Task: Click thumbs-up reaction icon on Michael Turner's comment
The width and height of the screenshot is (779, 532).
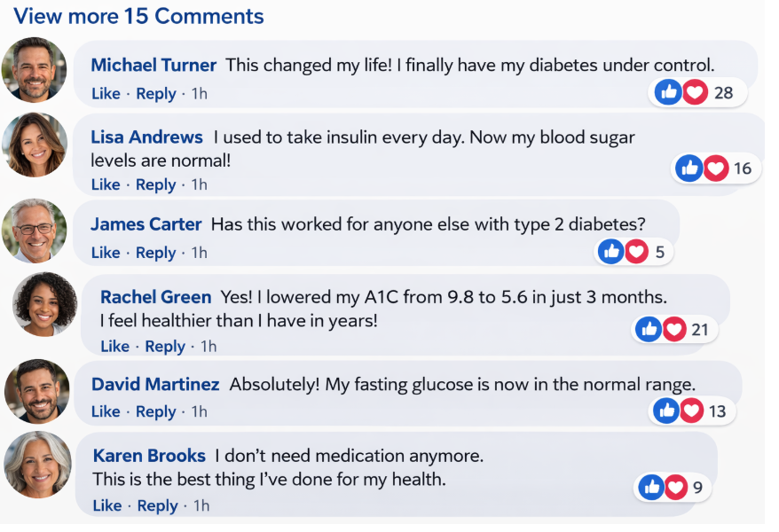Action: tap(668, 92)
